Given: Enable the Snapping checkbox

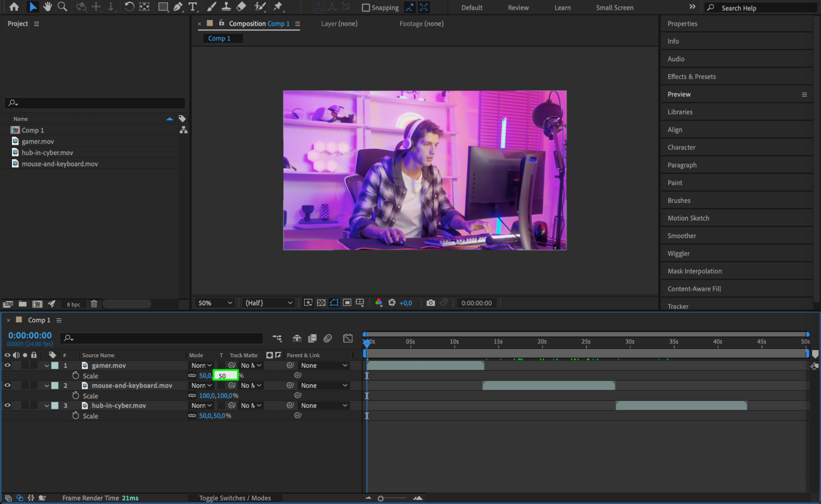Looking at the screenshot, I should 366,7.
